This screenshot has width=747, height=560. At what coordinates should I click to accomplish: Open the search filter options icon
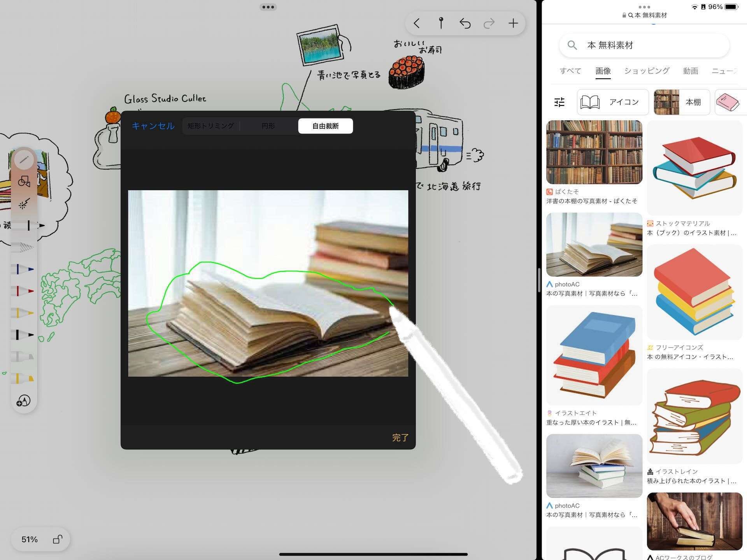pyautogui.click(x=559, y=102)
